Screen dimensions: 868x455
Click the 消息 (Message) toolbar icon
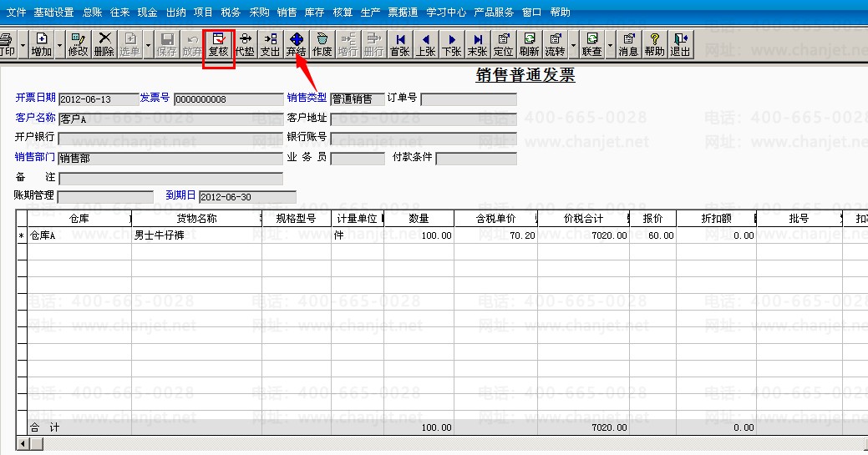628,44
